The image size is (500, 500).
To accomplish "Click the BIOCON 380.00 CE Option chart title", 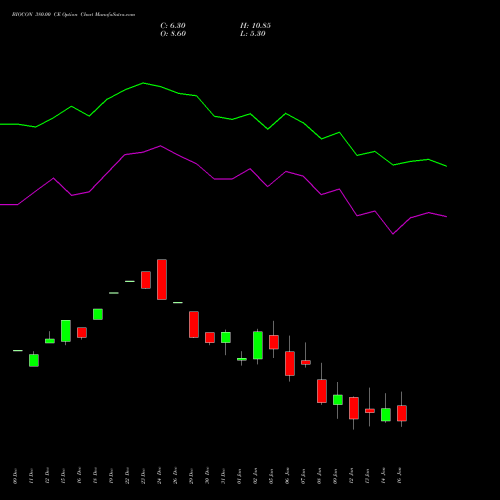I will [73, 15].
